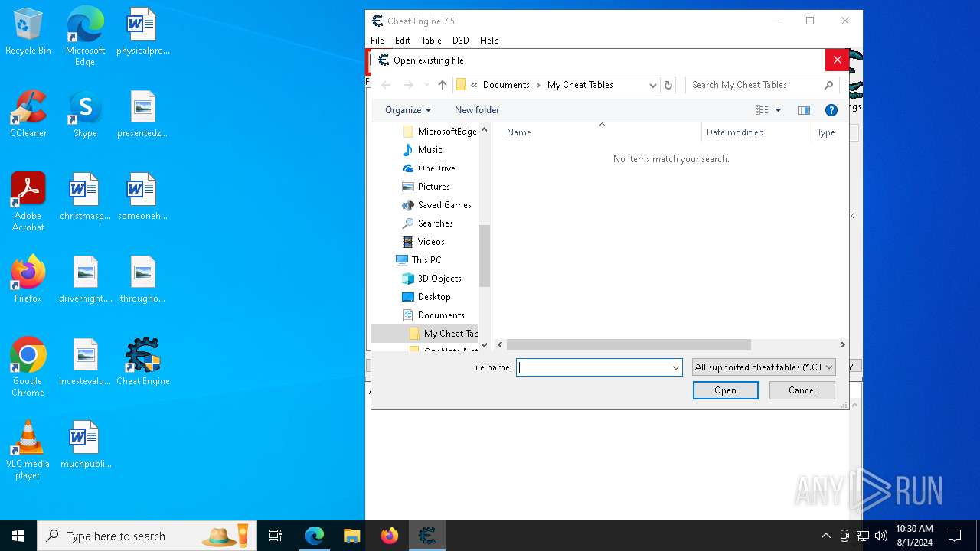Open the Windows Start menu
The height and width of the screenshot is (551, 980).
[x=18, y=536]
